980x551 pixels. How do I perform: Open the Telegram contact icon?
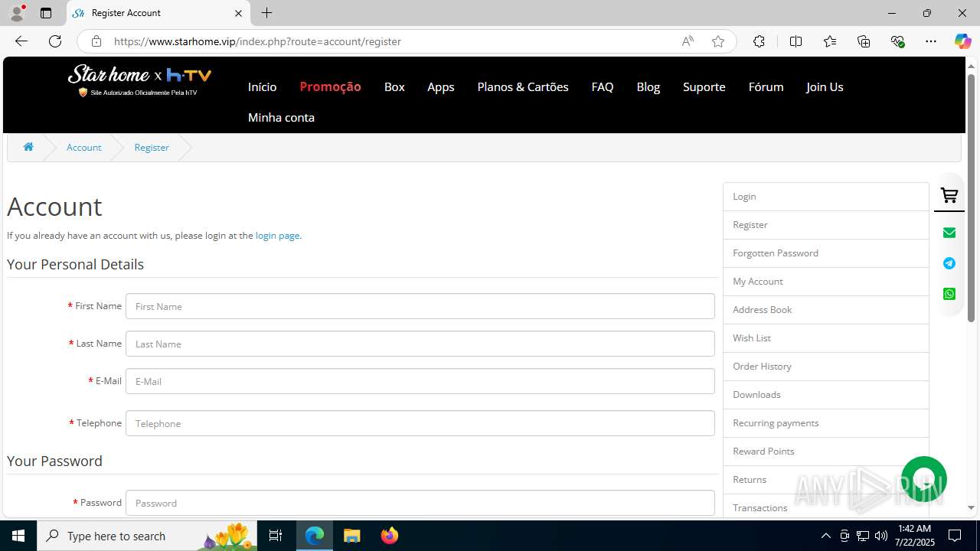tap(949, 263)
